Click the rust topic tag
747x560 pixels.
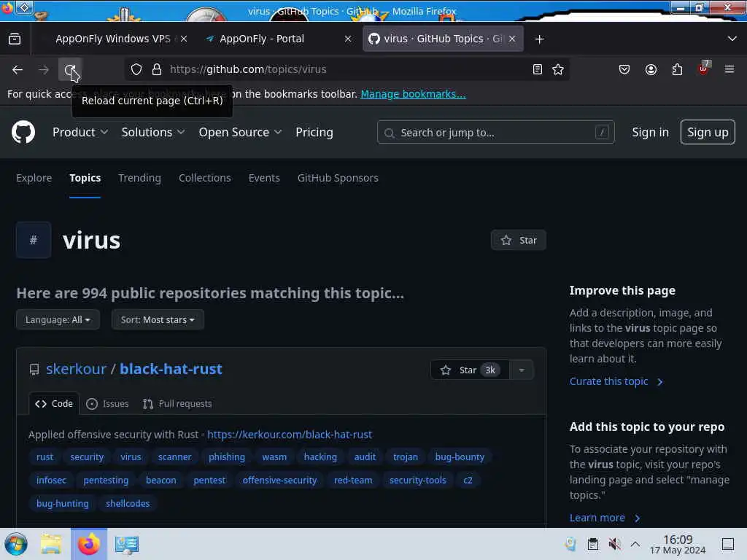(44, 457)
